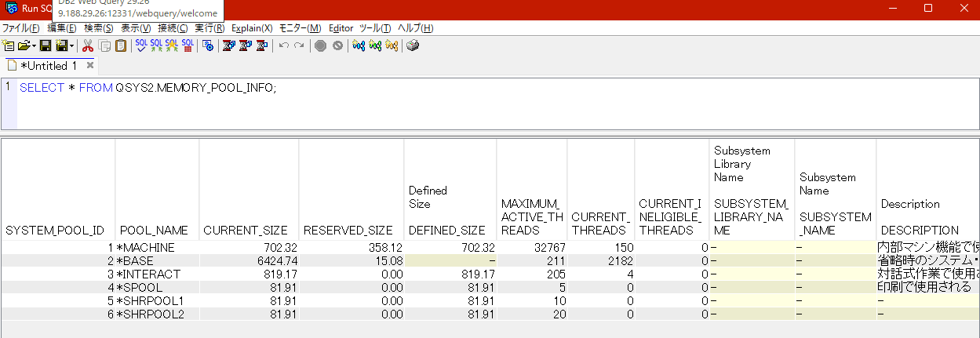Open the 表示(V) menu
980x338 pixels.
(x=136, y=28)
